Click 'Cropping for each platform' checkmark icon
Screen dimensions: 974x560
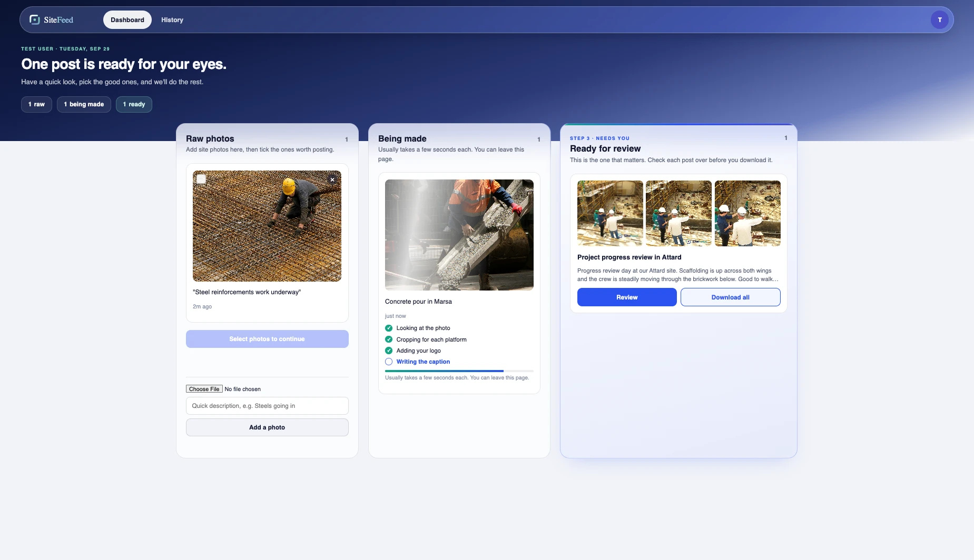click(389, 339)
